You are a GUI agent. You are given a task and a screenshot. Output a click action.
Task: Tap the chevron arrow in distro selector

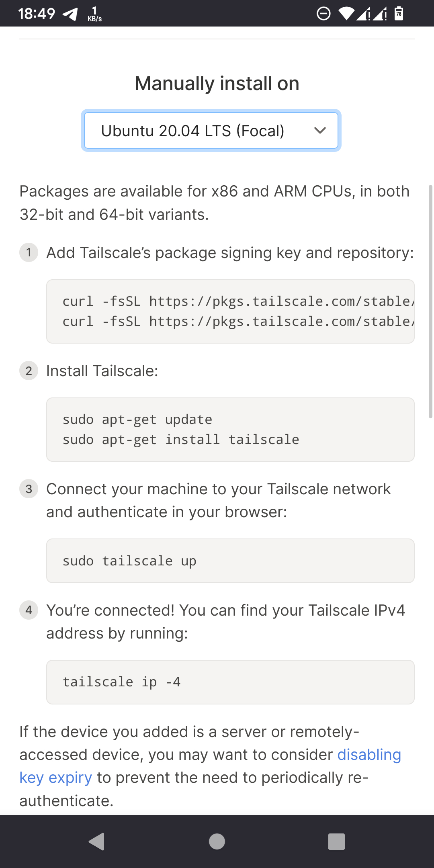click(320, 131)
